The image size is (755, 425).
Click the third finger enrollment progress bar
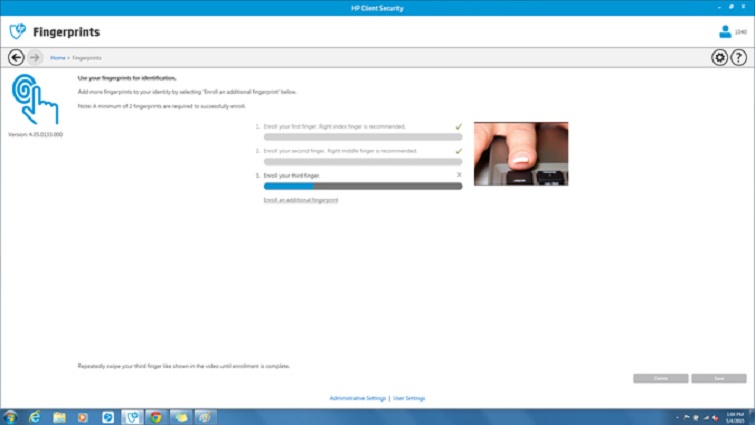362,186
